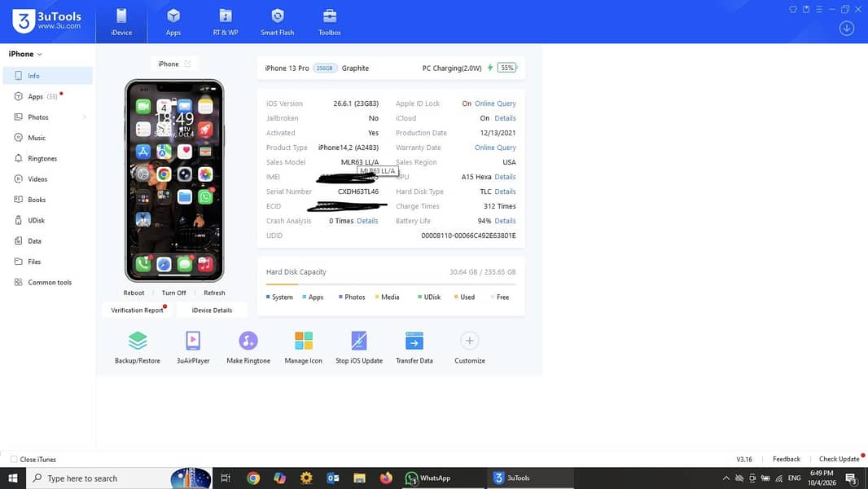Open Videos in the sidebar

pyautogui.click(x=47, y=178)
